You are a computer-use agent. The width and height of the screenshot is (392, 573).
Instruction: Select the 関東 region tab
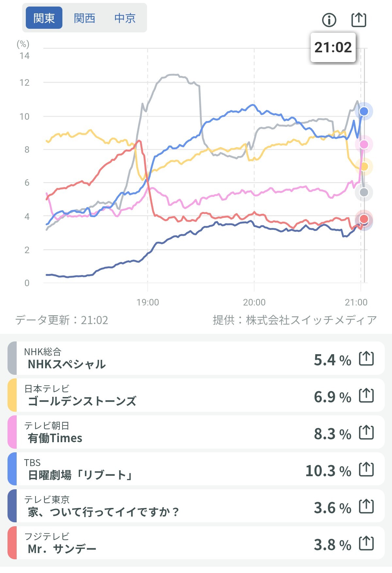click(44, 18)
